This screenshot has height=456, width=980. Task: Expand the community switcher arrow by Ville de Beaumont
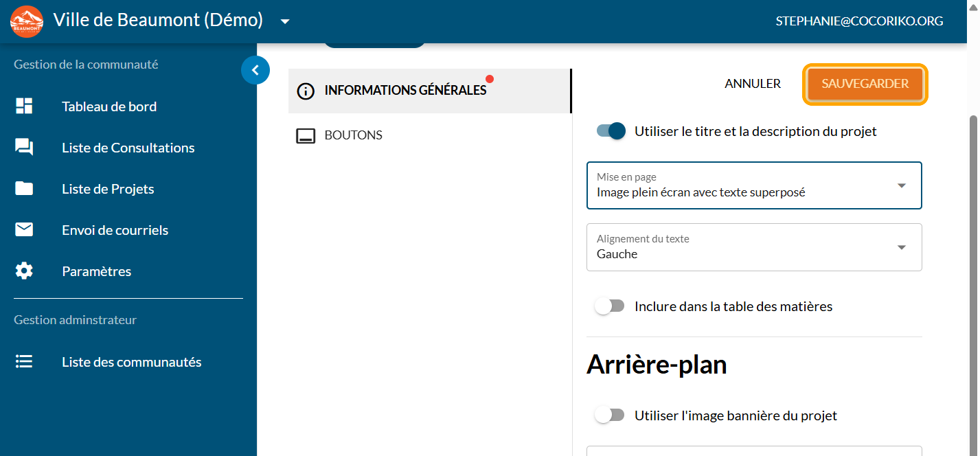285,21
